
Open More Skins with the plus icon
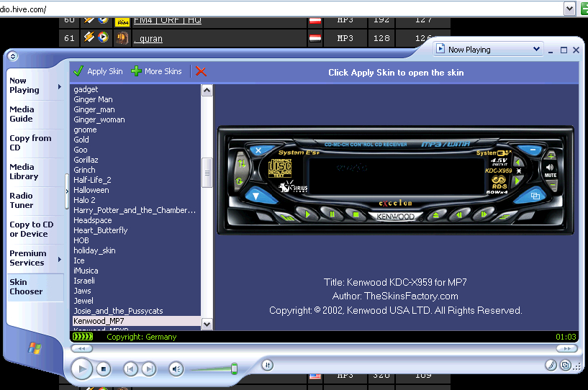136,71
